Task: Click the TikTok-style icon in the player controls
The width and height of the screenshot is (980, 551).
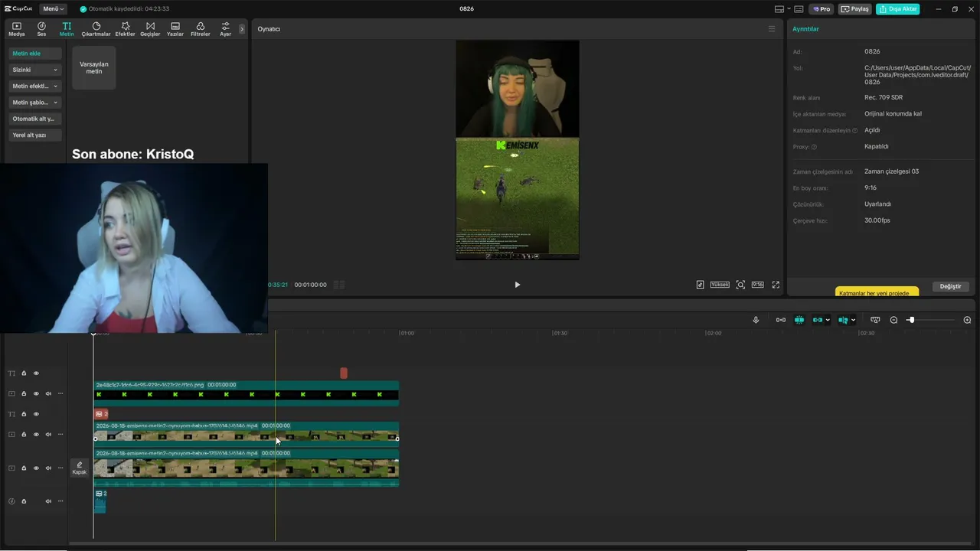Action: 700,285
